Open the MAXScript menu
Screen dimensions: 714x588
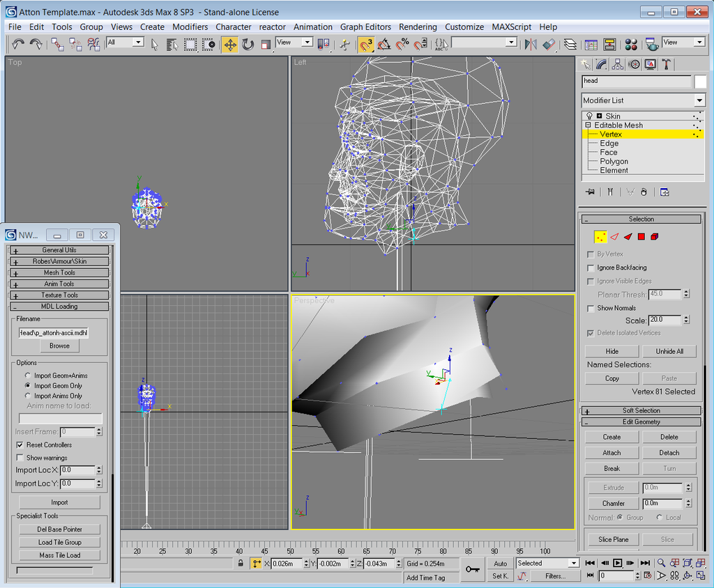click(511, 27)
